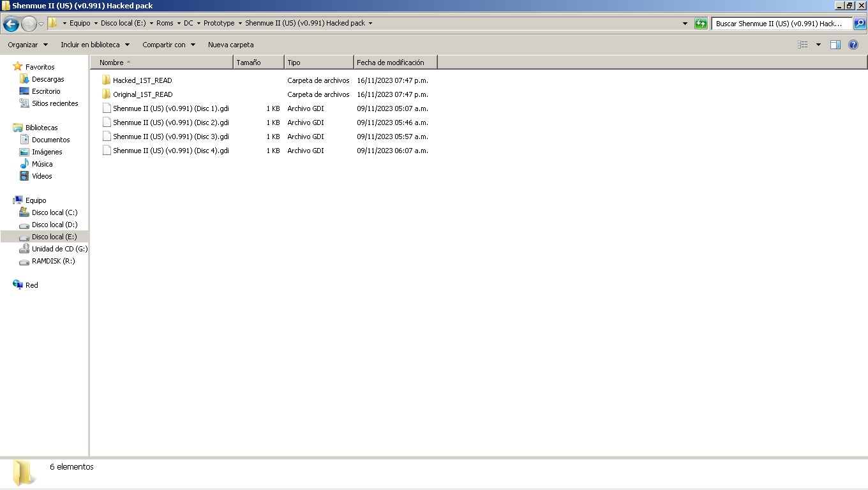Click the Disc 4 modification date 09/11/2023 06:07 a.m.
The height and width of the screenshot is (490, 868).
click(393, 151)
